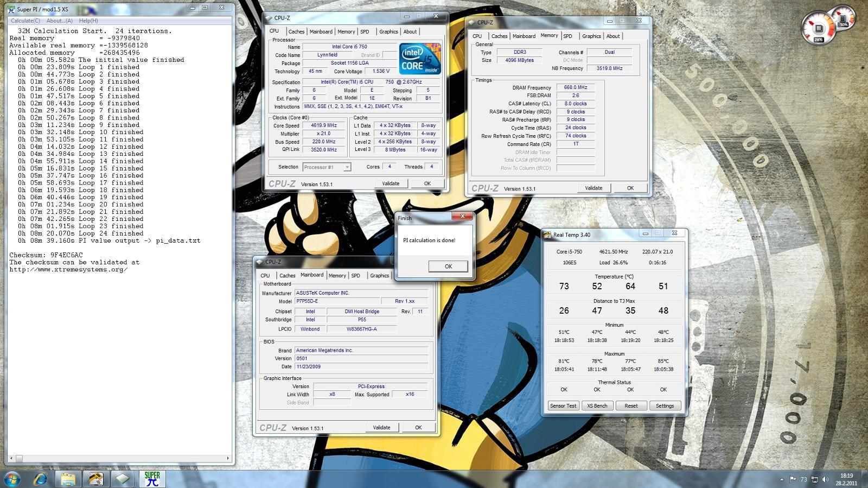Viewport: 868px width, 488px height.
Task: Select CPU tab in Mainboard CPU-Z window
Action: (265, 276)
